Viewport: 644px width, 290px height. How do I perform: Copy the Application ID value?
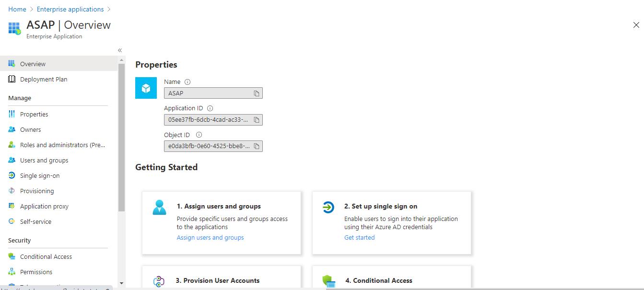pos(257,120)
